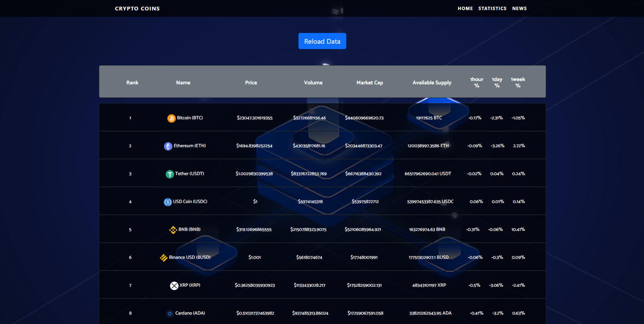644x324 pixels.
Task: Click the Binance USD logo icon
Action: click(164, 258)
